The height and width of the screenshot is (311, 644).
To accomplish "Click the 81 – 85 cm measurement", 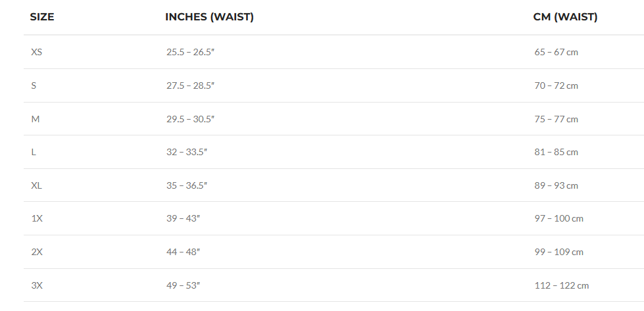I will 556,152.
